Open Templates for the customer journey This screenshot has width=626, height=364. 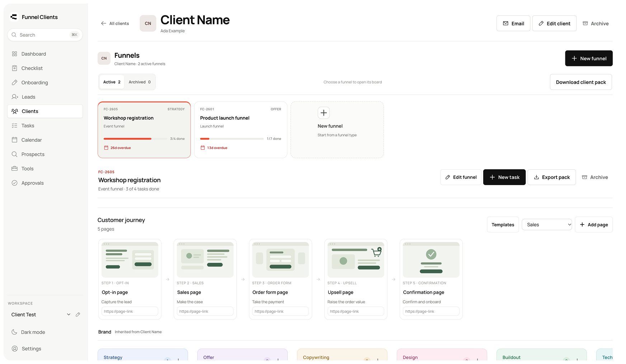(x=503, y=224)
